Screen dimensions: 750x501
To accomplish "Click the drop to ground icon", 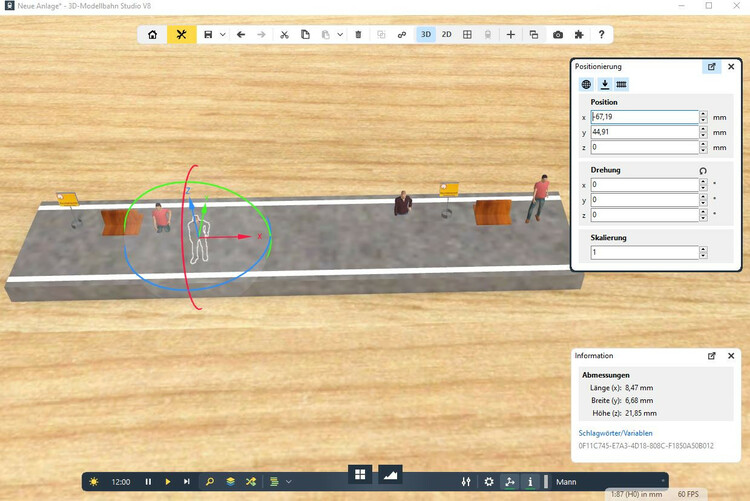I will pos(605,84).
